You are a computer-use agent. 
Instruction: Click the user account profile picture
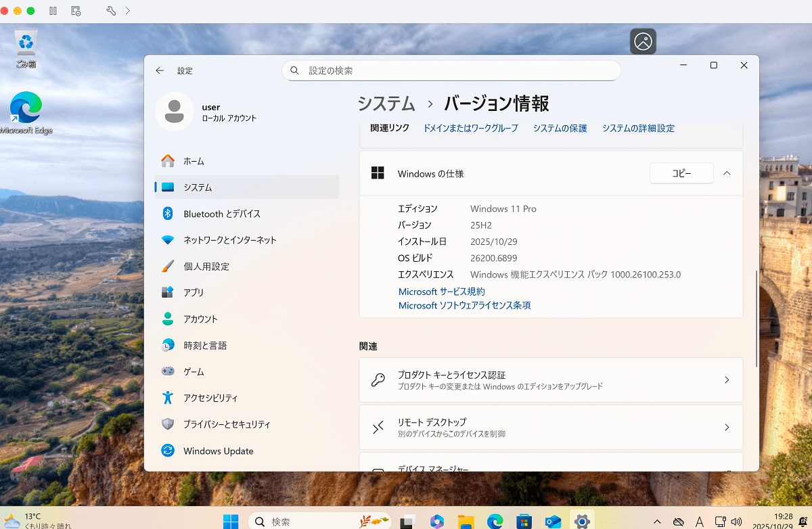click(x=174, y=112)
